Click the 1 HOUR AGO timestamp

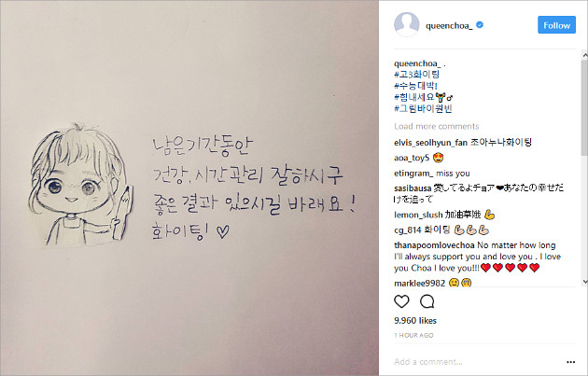point(413,336)
